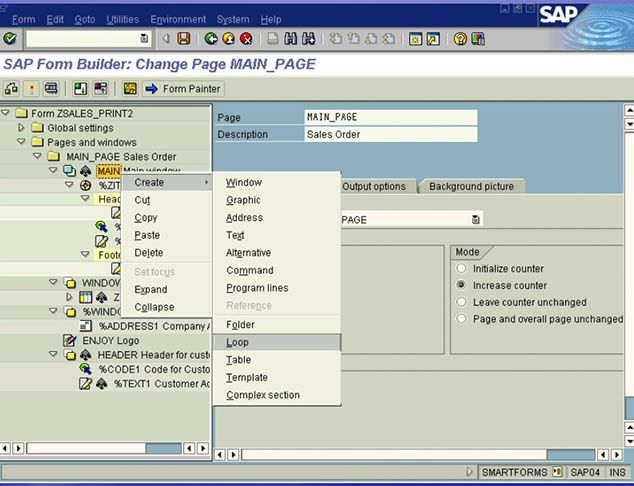Image resolution: width=634 pixels, height=486 pixels.
Task: Open the Environment menu
Action: (x=178, y=19)
